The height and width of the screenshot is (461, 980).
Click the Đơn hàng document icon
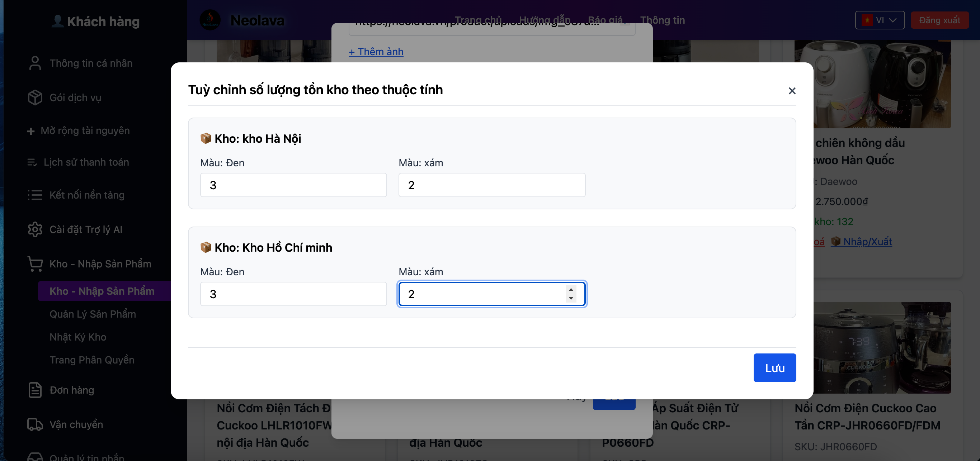(35, 390)
